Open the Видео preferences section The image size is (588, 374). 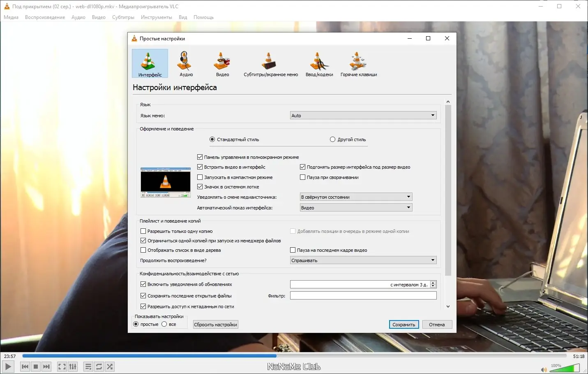[222, 63]
